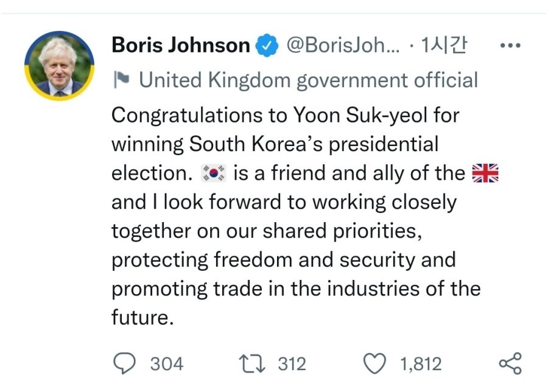
Task: Click the blue verified checkmark badge
Action: [x=267, y=46]
